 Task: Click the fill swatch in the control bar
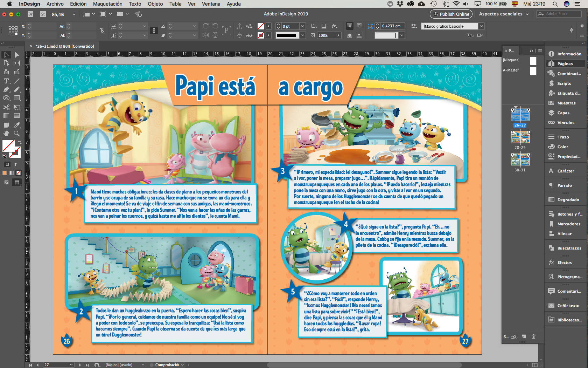coord(261,26)
